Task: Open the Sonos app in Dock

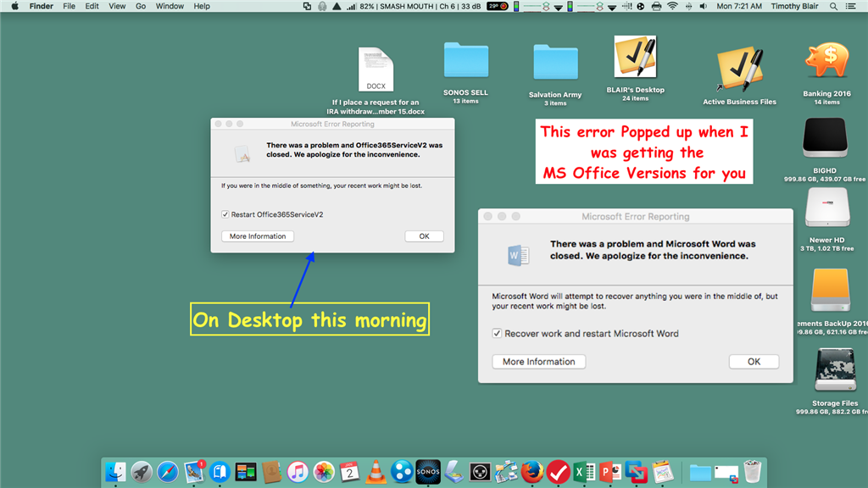Action: coord(428,472)
